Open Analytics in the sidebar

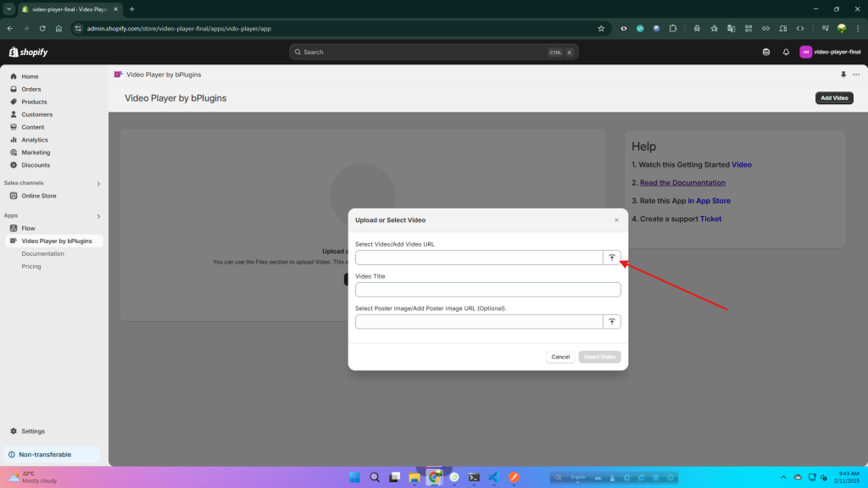point(35,140)
